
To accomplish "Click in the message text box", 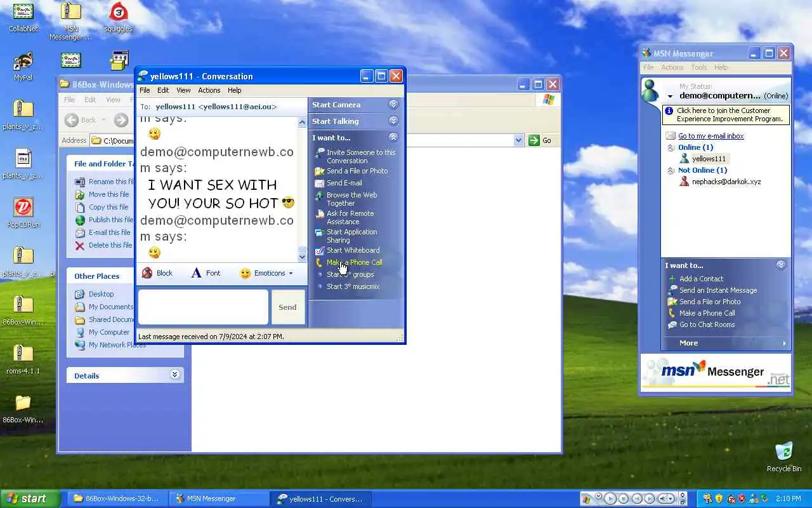I will (203, 307).
